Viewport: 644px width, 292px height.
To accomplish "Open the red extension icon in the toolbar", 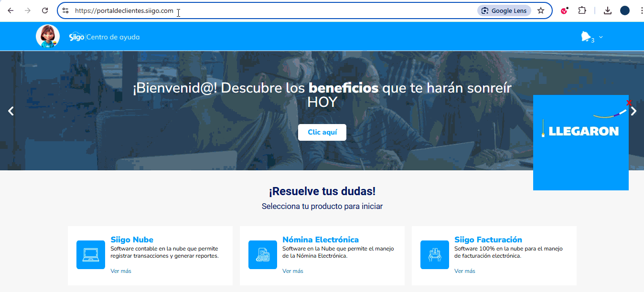I will [565, 10].
